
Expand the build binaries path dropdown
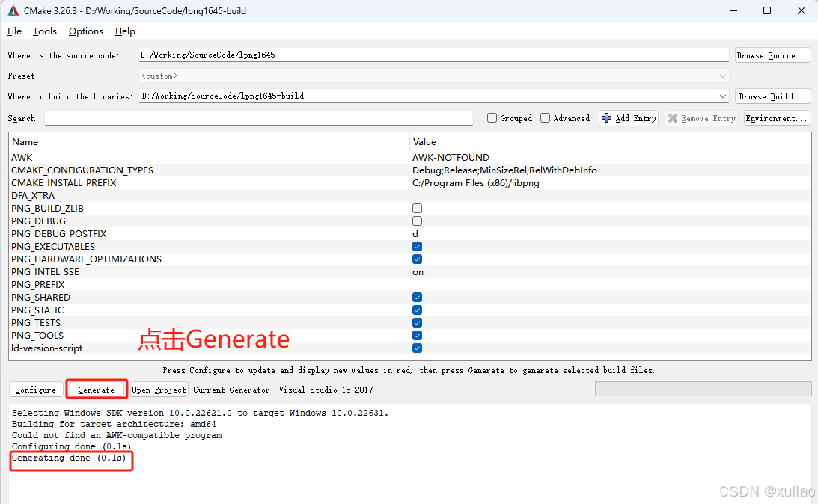[723, 96]
